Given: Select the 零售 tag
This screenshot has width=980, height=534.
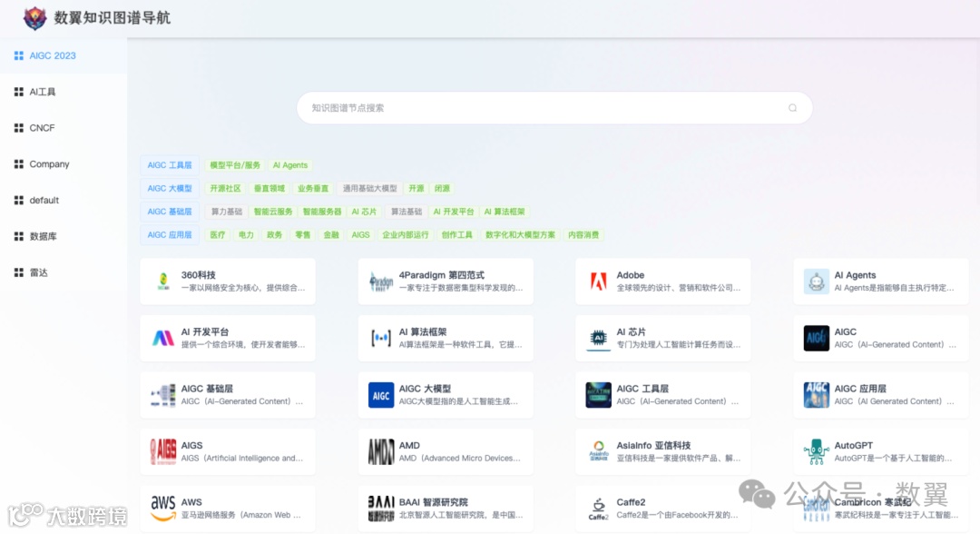Looking at the screenshot, I should point(302,235).
